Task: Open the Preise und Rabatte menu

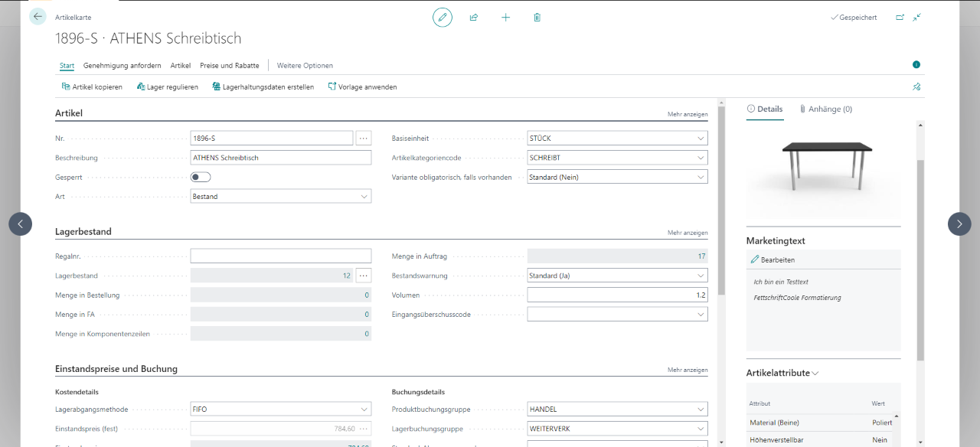Action: pos(230,66)
